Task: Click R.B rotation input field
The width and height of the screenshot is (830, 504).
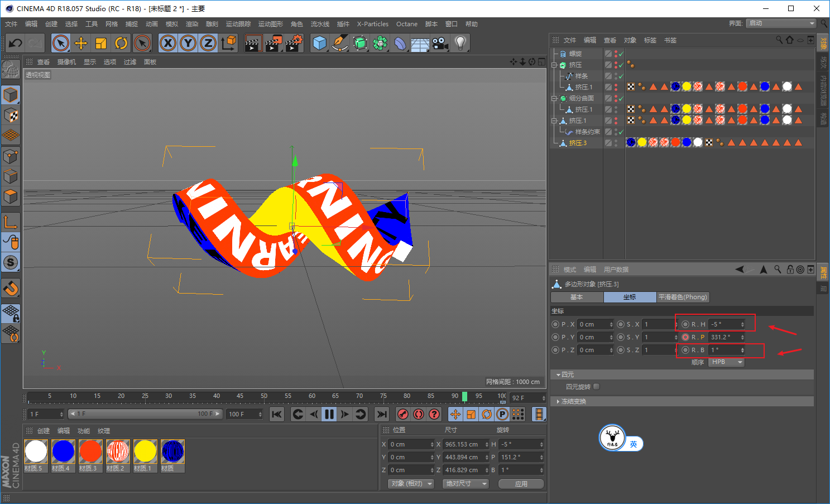Action: 727,350
